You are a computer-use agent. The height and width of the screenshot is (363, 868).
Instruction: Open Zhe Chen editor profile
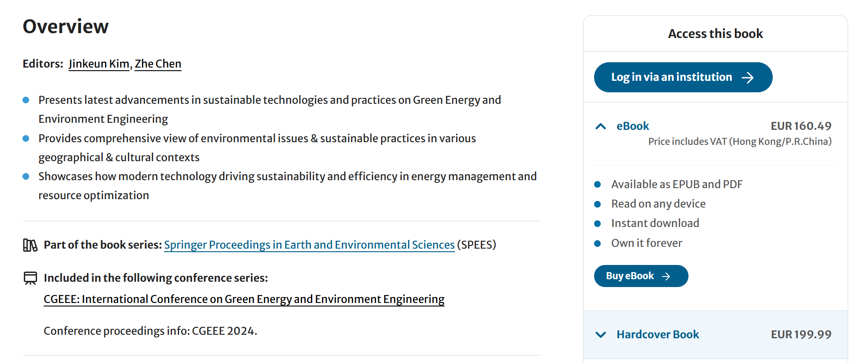[x=158, y=64]
